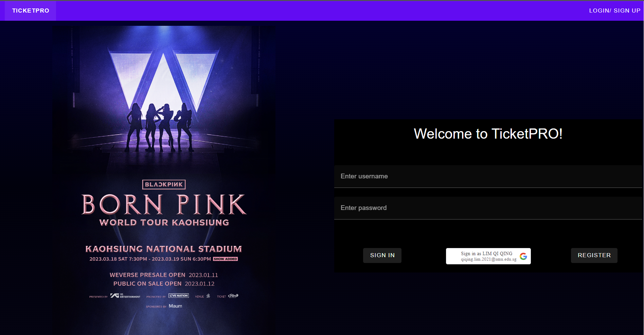
Task: Click the Google G icon on sign-in button
Action: click(x=523, y=256)
